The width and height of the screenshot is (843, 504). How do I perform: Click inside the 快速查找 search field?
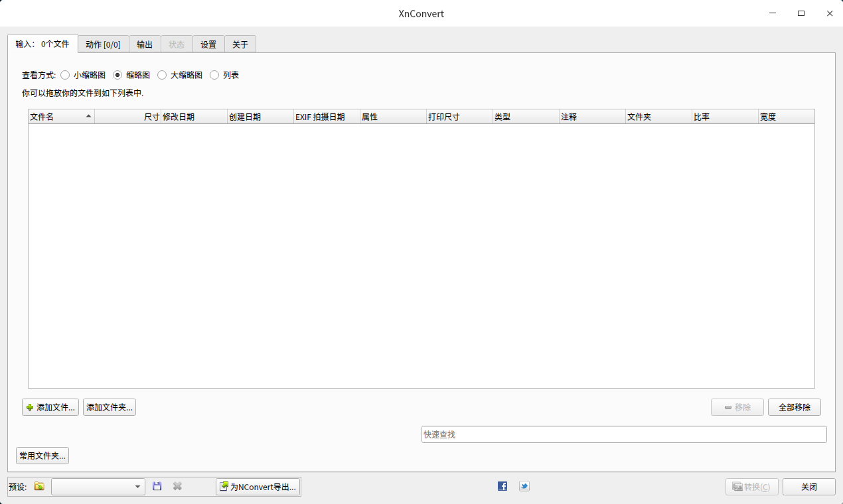pos(623,434)
